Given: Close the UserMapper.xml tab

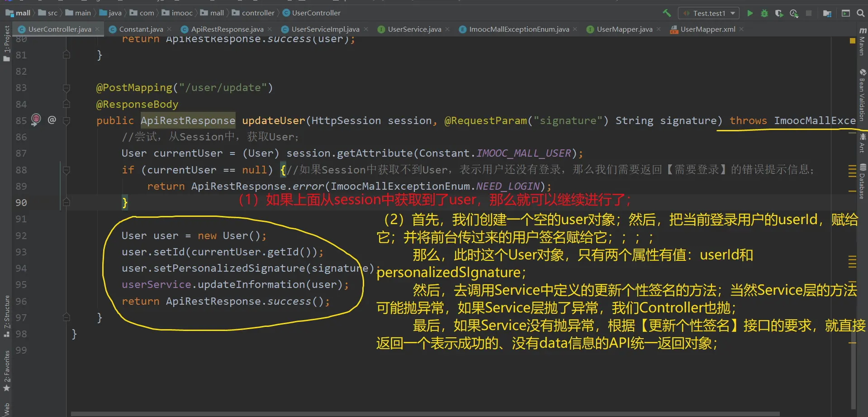Looking at the screenshot, I should click(x=741, y=29).
